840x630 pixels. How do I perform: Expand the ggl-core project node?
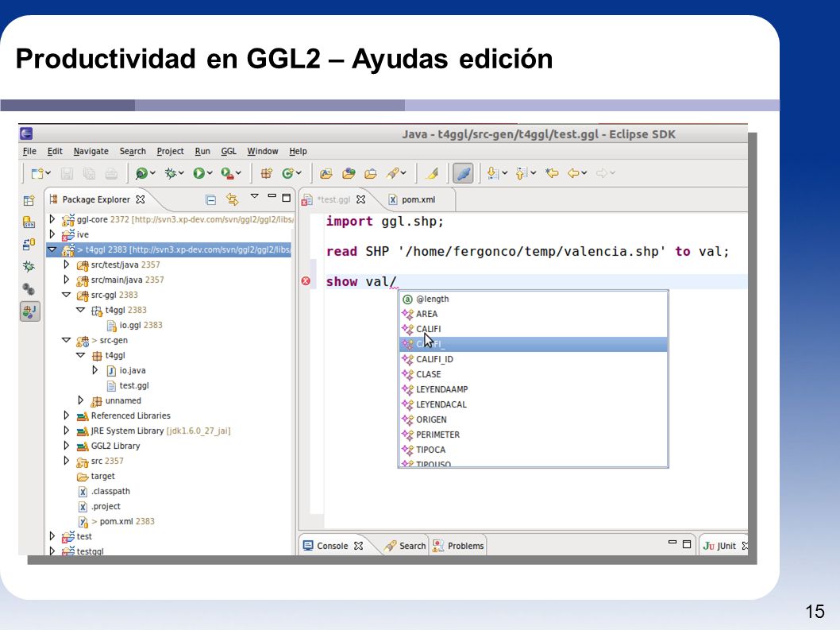tap(52, 218)
